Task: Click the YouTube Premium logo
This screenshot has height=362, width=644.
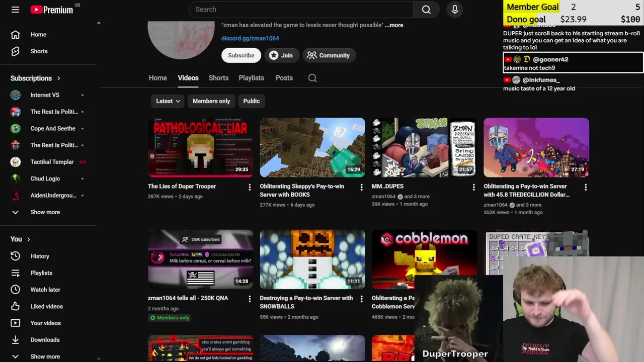Action: coord(52,10)
